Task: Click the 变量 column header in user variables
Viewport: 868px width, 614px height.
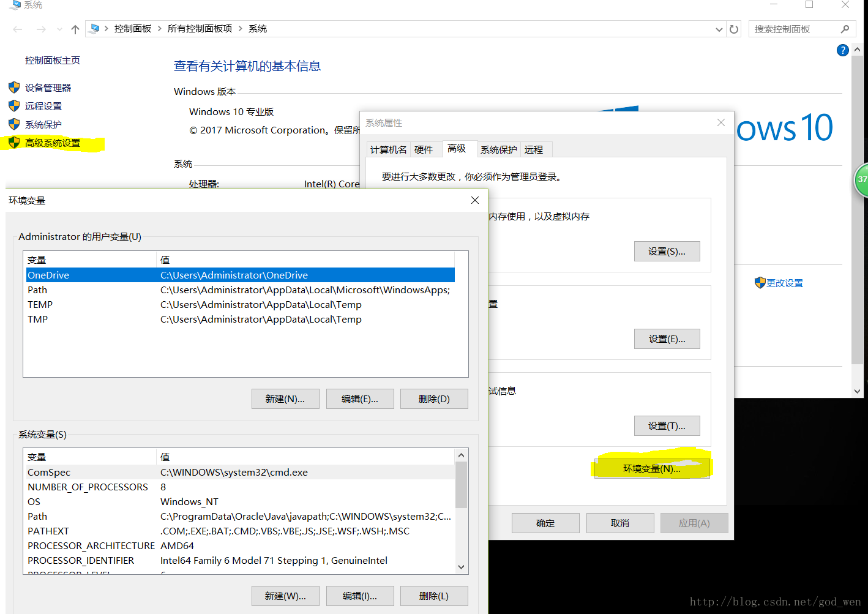Action: [90, 260]
